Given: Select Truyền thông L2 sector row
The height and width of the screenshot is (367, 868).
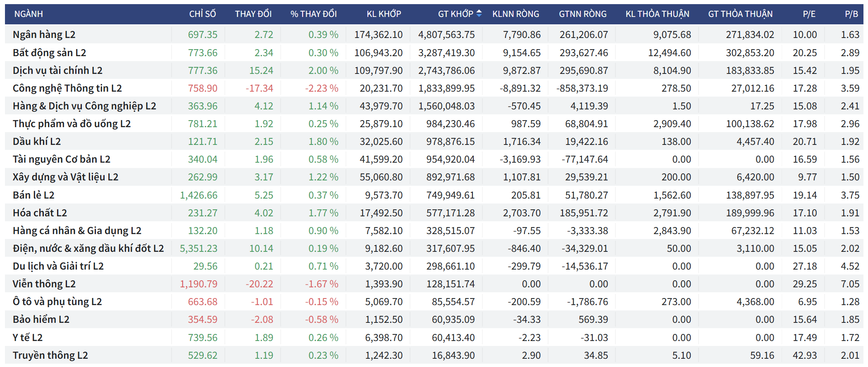Looking at the screenshot, I should click(x=50, y=355).
